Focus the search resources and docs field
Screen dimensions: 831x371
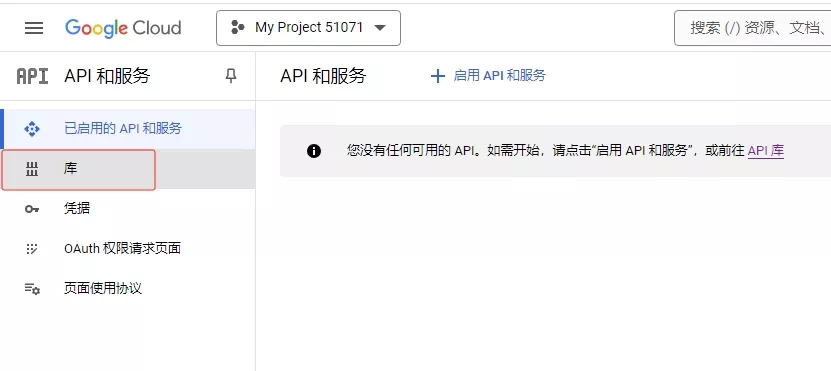click(x=753, y=28)
